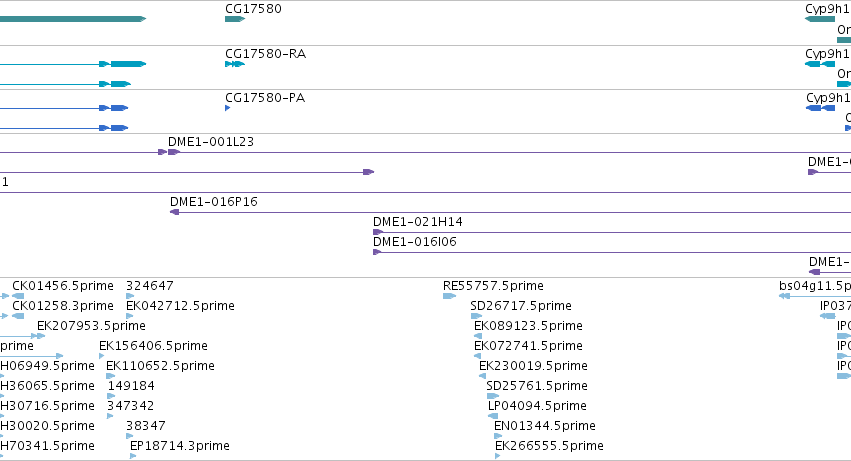
Task: Click the EK266555.5prime EST label
Action: click(549, 446)
